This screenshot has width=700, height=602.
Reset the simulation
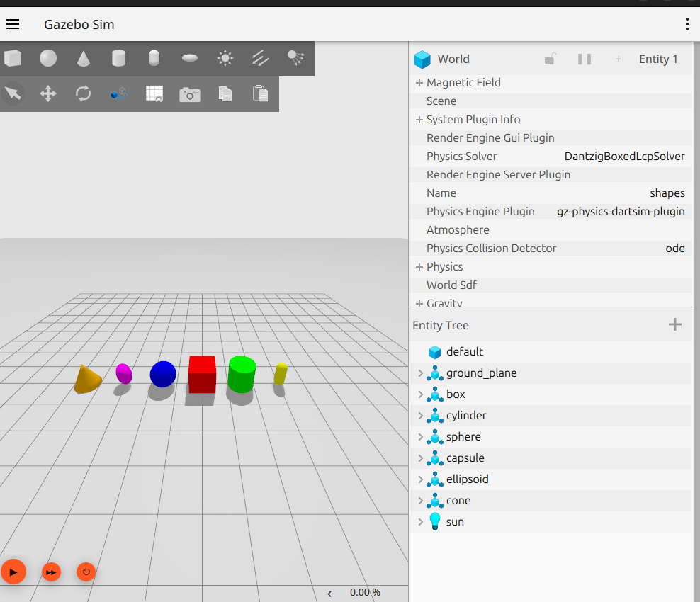[86, 572]
